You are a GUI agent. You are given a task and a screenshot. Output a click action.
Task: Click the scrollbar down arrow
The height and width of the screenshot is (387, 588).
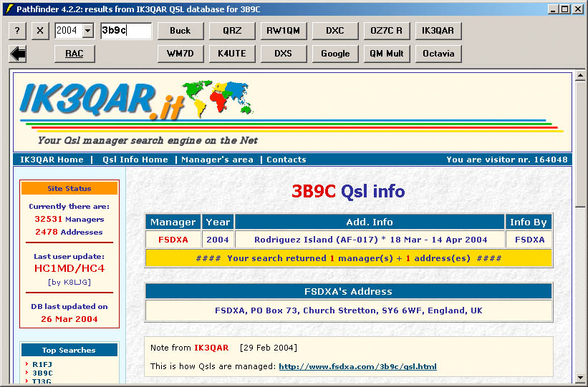pos(580,378)
